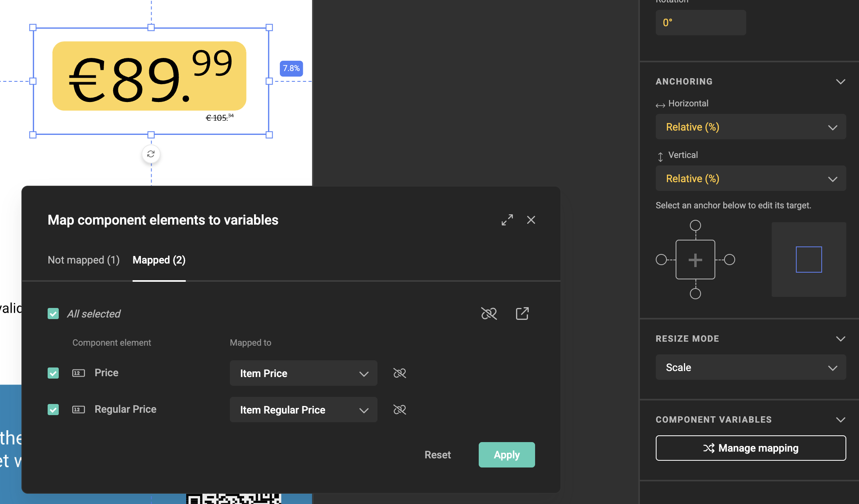Click the rotation value field showing 0°
Viewport: 859px width, 504px height.
pyautogui.click(x=700, y=22)
